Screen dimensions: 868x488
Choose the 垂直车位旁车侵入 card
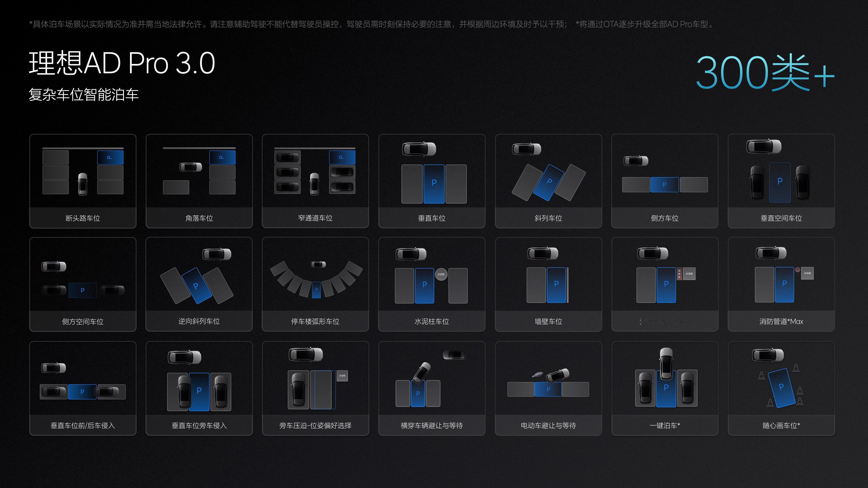(x=199, y=388)
